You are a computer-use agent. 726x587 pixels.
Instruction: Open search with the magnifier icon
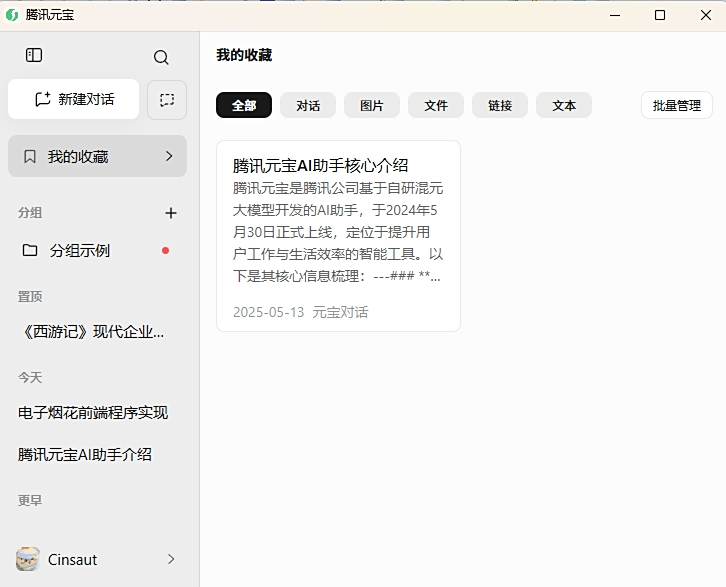click(x=161, y=58)
